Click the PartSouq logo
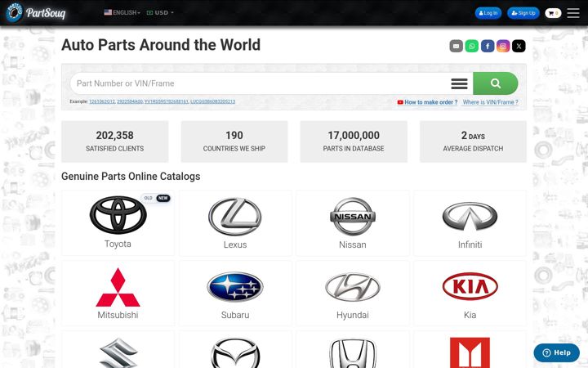Screen dimensions: 588x368 point(36,12)
